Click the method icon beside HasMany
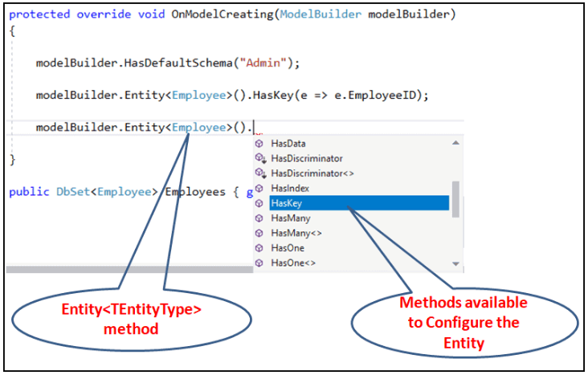 tap(259, 218)
